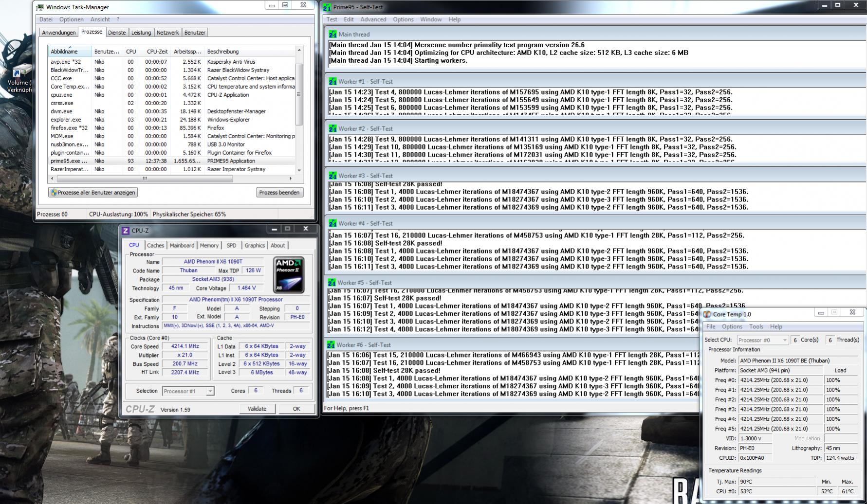This screenshot has height=504, width=867.
Task: Click Prozesse aller Benutzer anzeigen button
Action: coord(93,193)
